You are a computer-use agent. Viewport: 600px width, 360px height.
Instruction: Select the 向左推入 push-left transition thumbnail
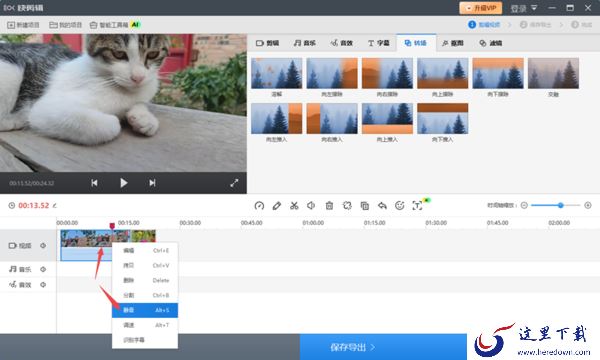277,119
